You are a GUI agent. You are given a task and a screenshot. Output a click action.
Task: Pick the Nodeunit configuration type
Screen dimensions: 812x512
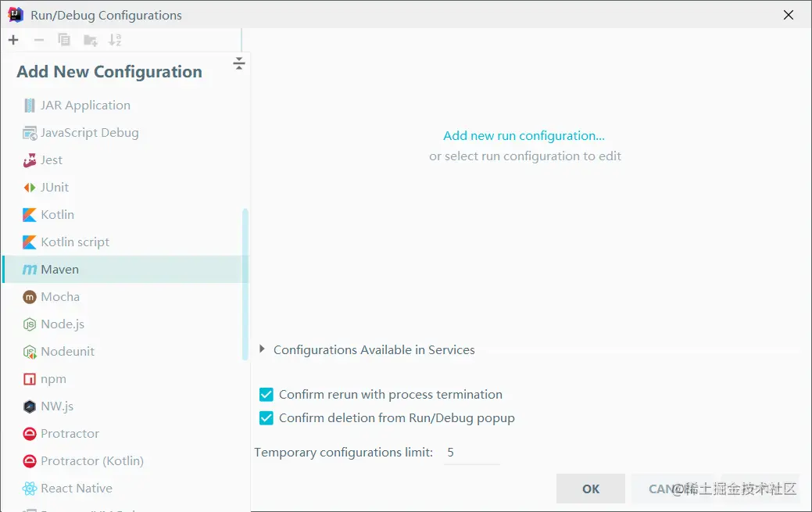(x=67, y=352)
